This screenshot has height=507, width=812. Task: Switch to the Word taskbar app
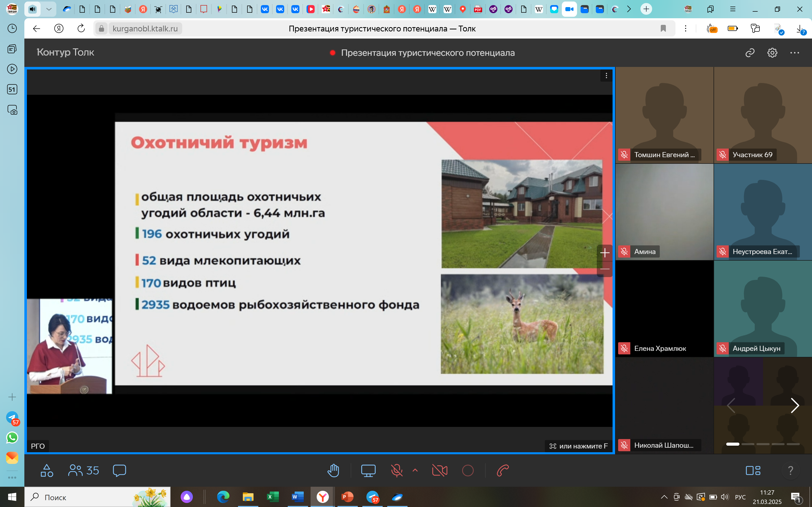pyautogui.click(x=297, y=497)
